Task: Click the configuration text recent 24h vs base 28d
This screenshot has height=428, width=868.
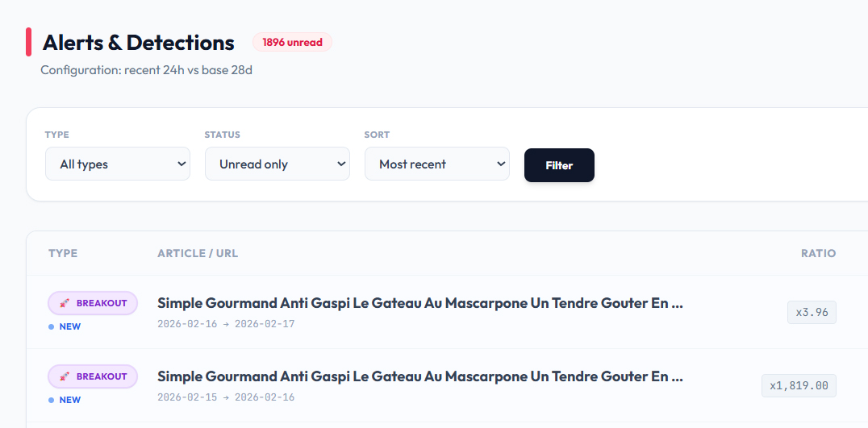Action: [147, 70]
